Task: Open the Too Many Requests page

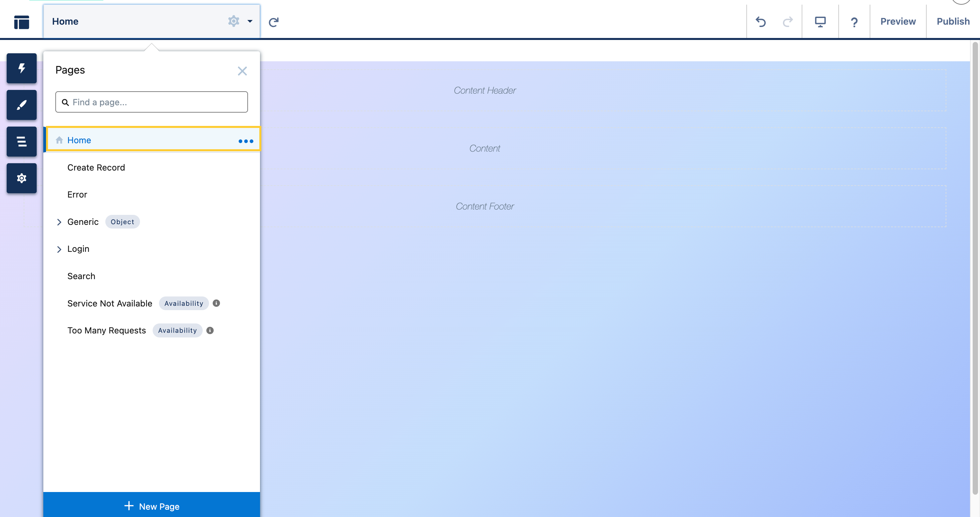Action: [x=107, y=330]
